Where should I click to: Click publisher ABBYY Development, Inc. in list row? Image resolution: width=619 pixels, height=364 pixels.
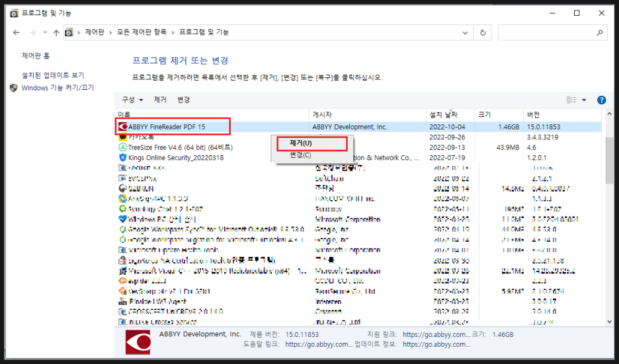[350, 127]
